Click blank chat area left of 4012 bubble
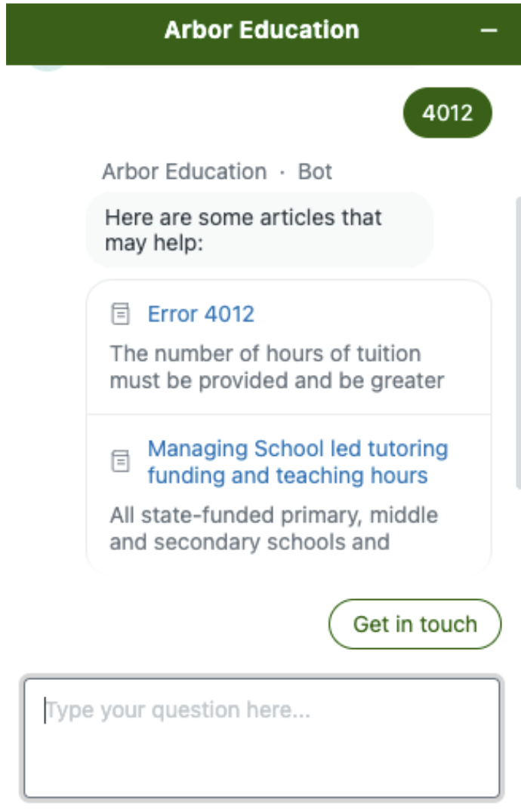This screenshot has height=812, width=521. [x=207, y=113]
